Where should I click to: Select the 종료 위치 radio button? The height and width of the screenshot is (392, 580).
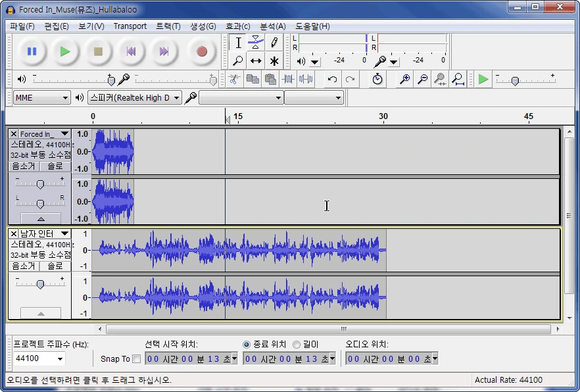pyautogui.click(x=247, y=345)
